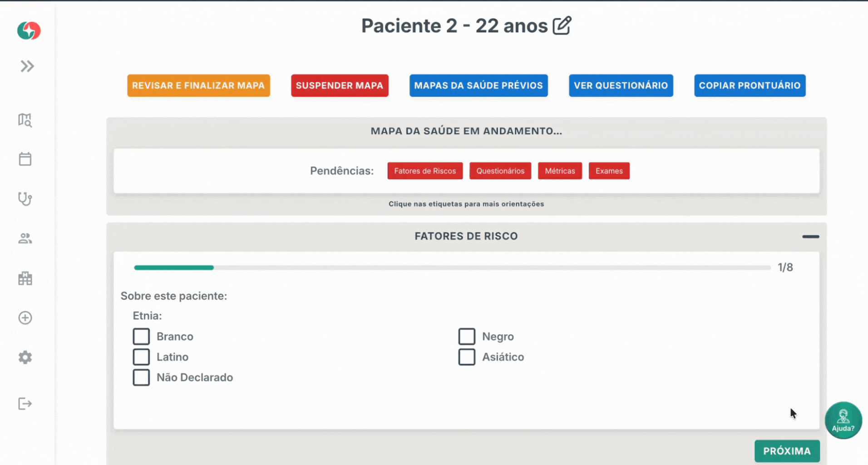Select the Questionários pending tag
868x465 pixels.
(500, 171)
